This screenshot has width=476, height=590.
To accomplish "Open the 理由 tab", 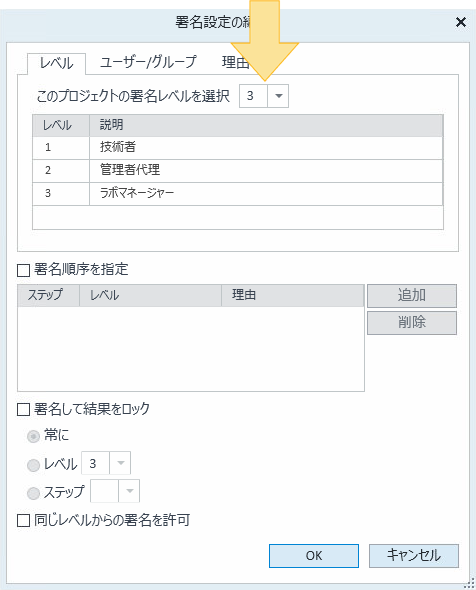I will click(x=236, y=62).
